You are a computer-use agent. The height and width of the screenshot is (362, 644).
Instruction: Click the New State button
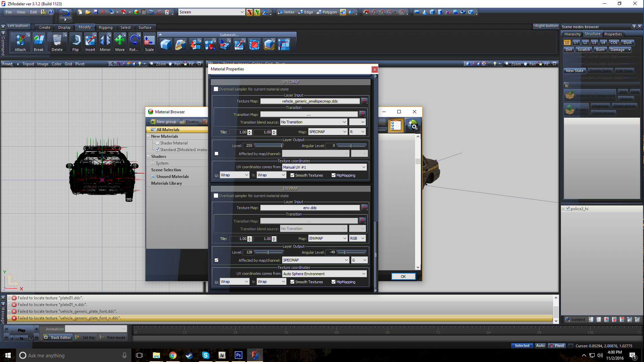coord(574,71)
